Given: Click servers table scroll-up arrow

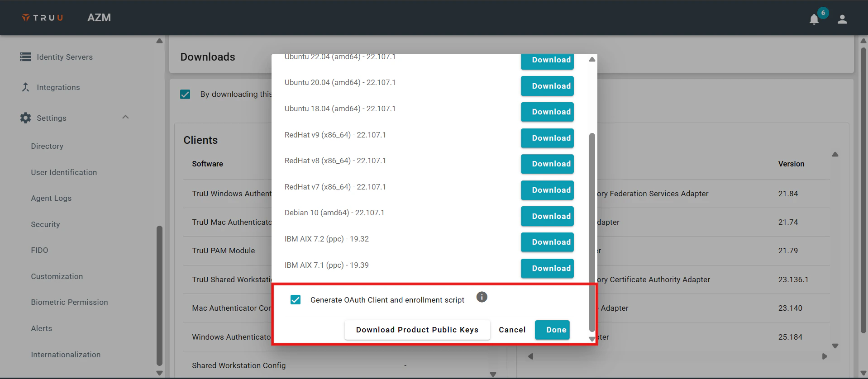Looking at the screenshot, I should pyautogui.click(x=835, y=155).
